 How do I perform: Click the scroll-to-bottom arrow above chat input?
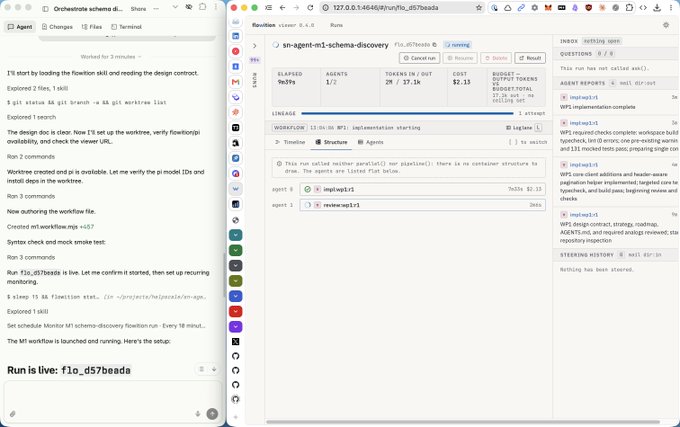pos(214,369)
